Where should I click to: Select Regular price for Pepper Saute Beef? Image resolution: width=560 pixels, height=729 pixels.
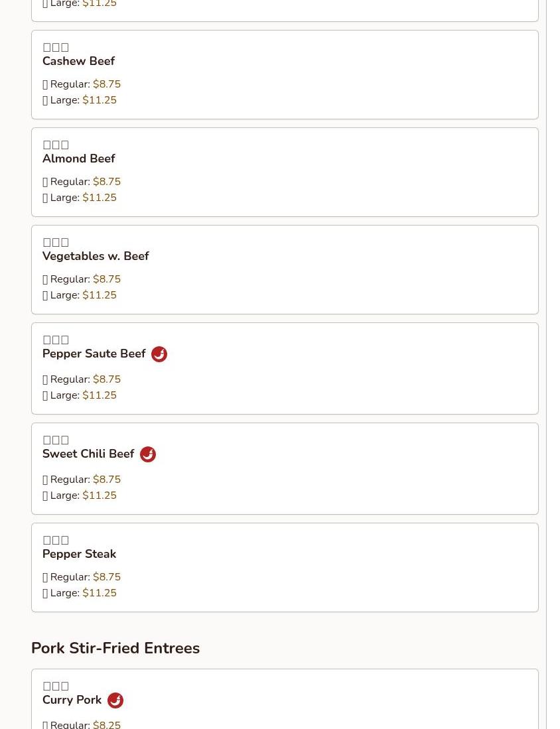(x=106, y=379)
